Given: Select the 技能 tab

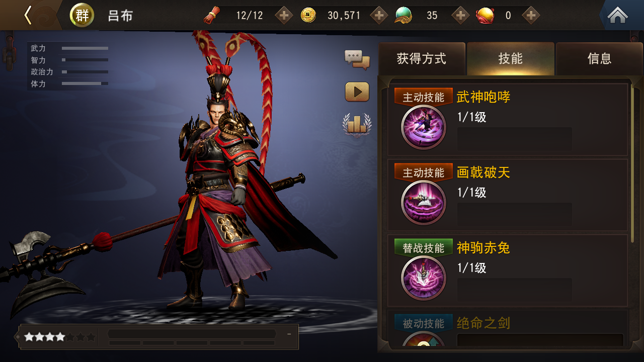Looking at the screenshot, I should coord(511,59).
